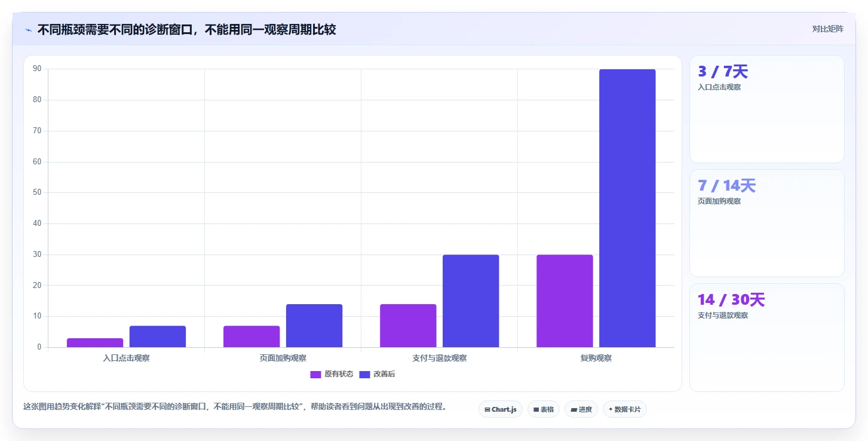868x441 pixels.
Task: Click the blue 页面加购观察 bar
Action: pyautogui.click(x=314, y=326)
